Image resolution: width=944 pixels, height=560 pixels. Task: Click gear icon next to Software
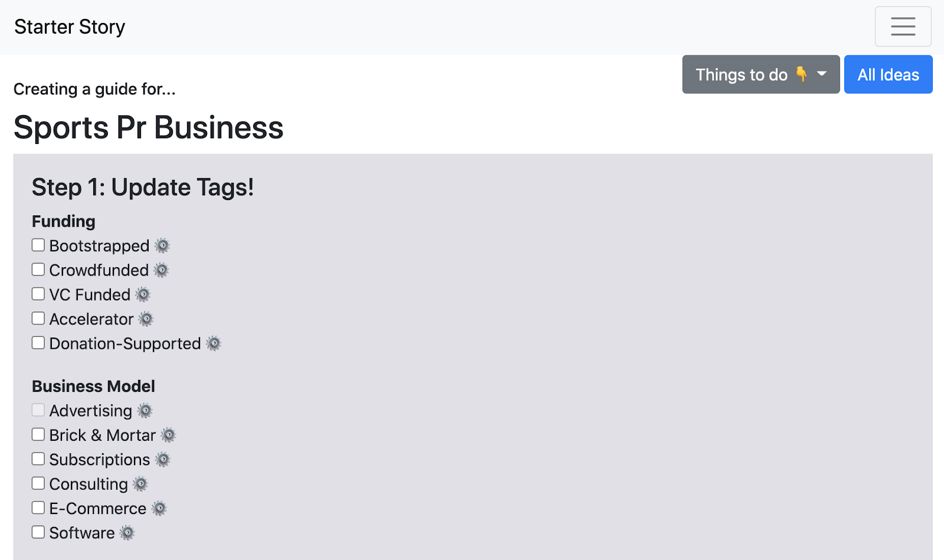(x=127, y=533)
